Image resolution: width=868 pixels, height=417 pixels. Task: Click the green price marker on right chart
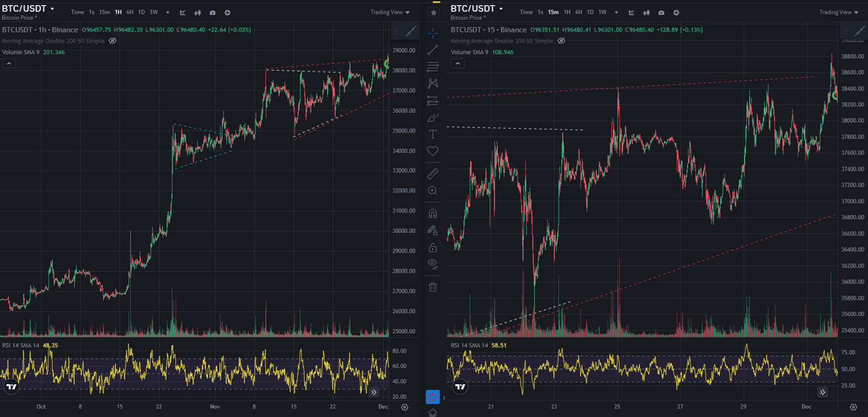pyautogui.click(x=835, y=96)
